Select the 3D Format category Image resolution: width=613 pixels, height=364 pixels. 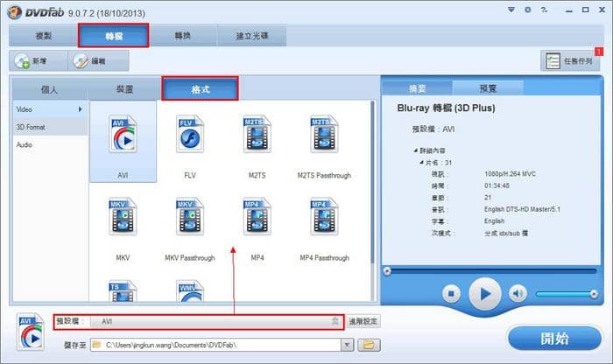coord(50,127)
